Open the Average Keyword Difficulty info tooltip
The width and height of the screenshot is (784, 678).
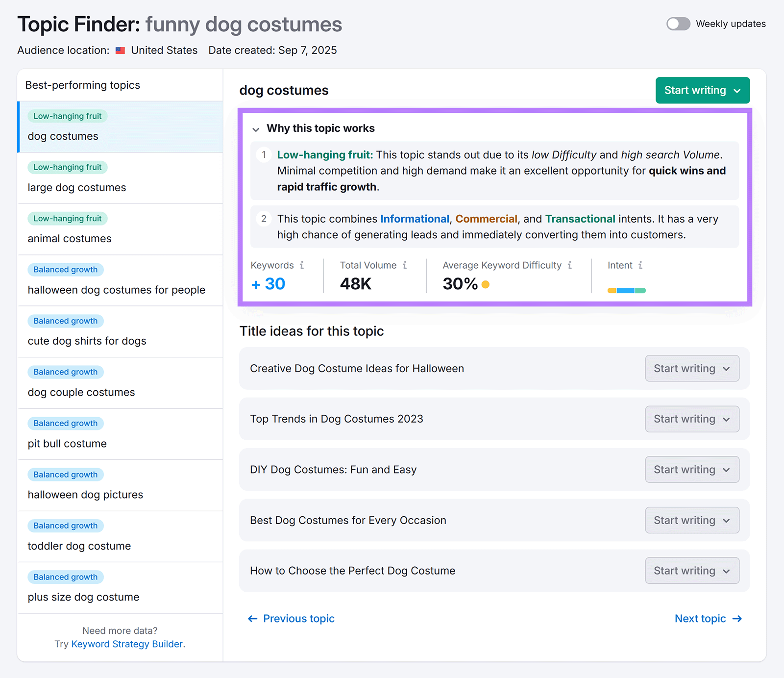(x=570, y=265)
